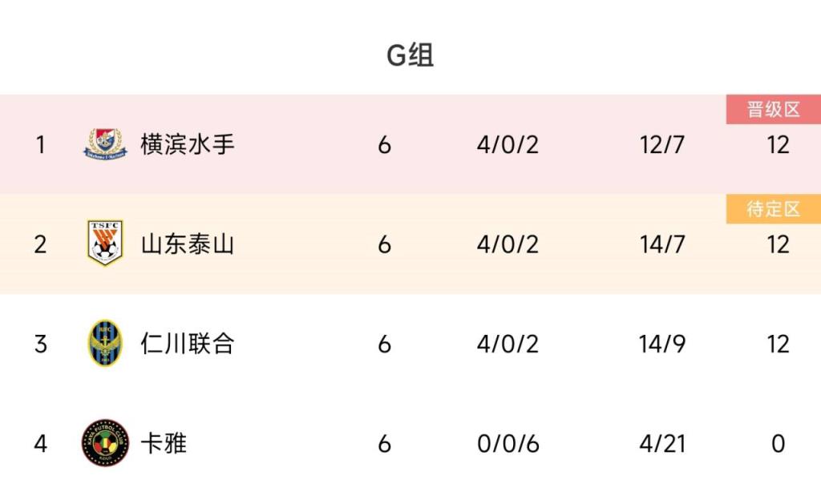Click Yokohama's 12/7 goals record

[x=662, y=145]
